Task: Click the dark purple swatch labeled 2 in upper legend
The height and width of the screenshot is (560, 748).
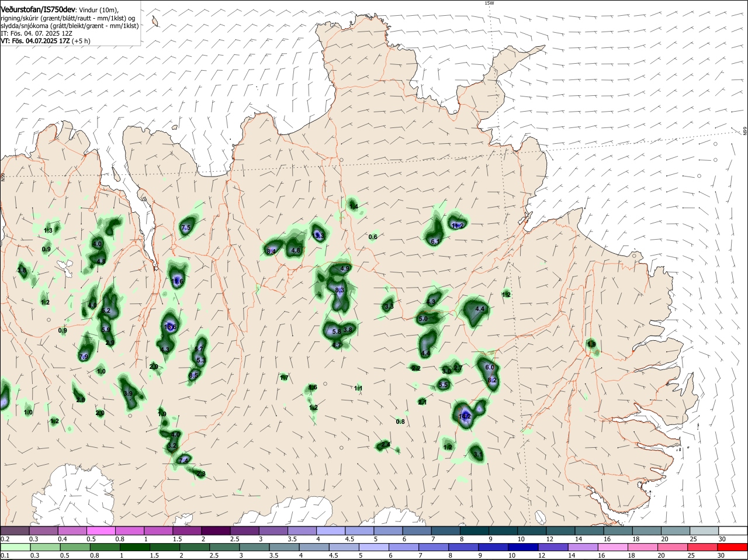Action: click(x=215, y=530)
